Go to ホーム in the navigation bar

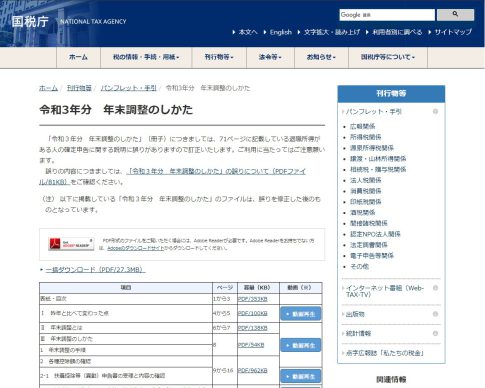pyautogui.click(x=78, y=57)
